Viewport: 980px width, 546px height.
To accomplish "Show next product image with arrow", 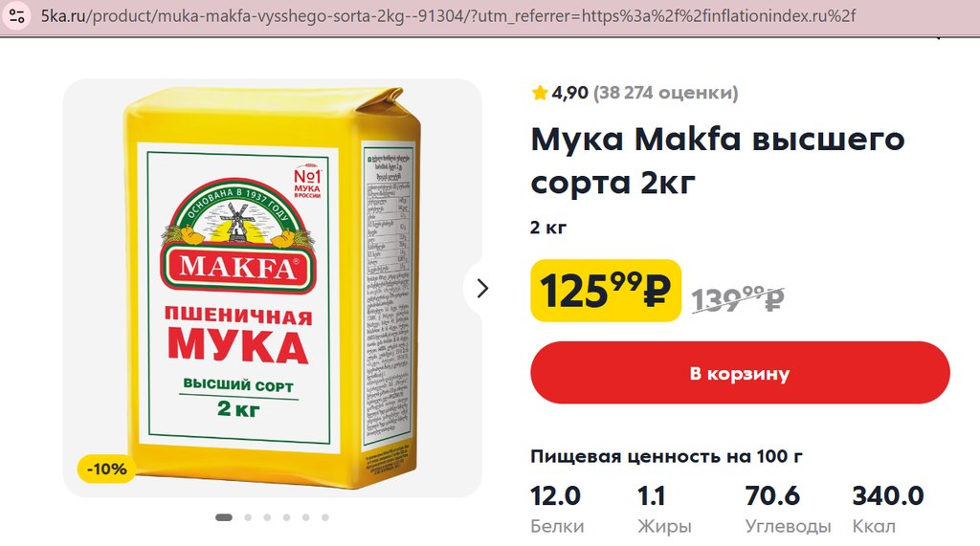I will click(x=482, y=289).
